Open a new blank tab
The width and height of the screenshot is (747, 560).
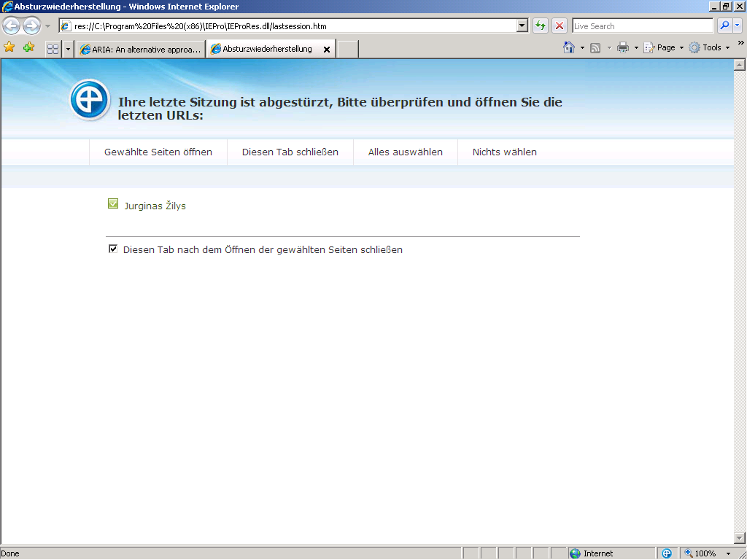(348, 49)
